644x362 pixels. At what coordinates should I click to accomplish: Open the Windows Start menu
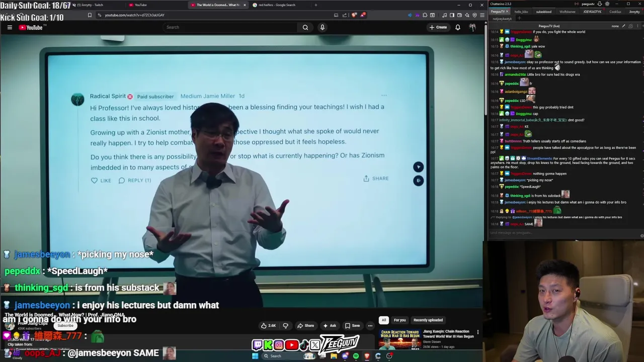(255, 356)
